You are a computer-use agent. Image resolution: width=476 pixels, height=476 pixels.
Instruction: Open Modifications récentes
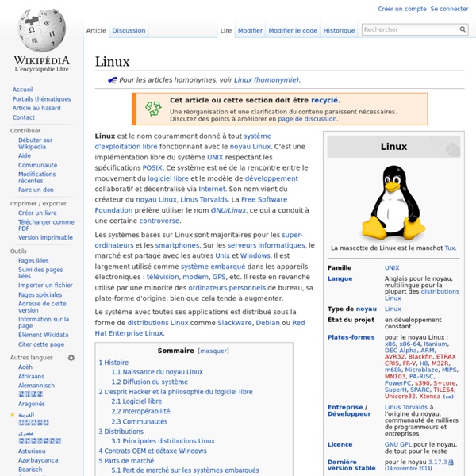click(x=36, y=177)
